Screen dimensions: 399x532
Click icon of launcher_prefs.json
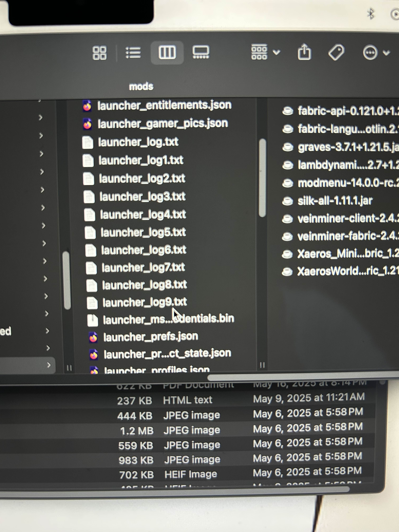93,337
